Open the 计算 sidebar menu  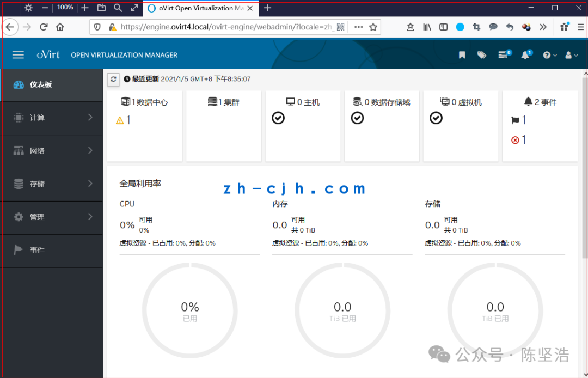(x=51, y=118)
